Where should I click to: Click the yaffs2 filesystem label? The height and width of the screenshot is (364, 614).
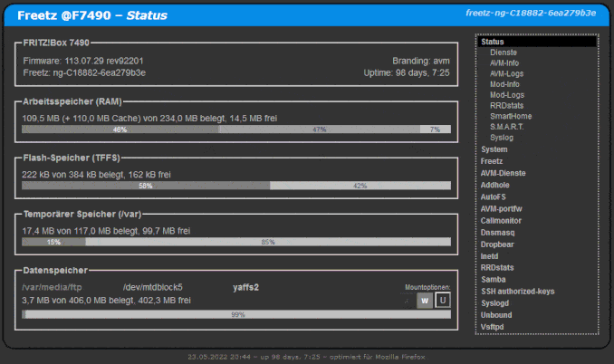point(246,287)
